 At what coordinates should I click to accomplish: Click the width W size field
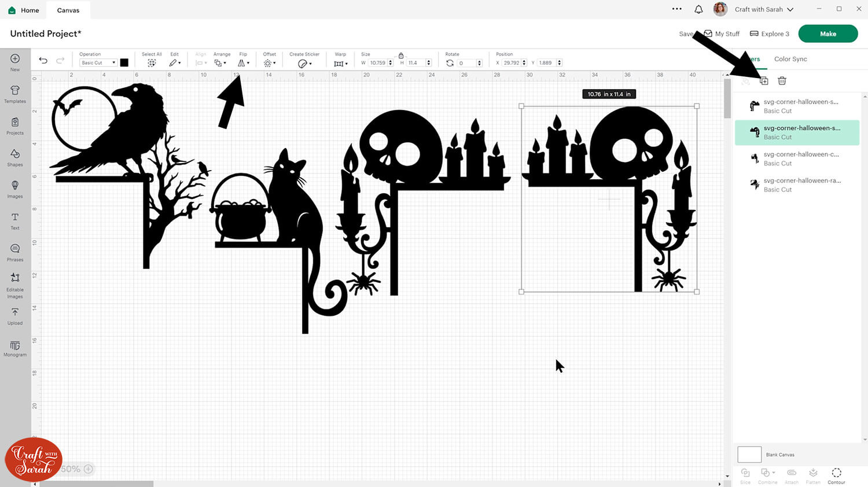[378, 62]
